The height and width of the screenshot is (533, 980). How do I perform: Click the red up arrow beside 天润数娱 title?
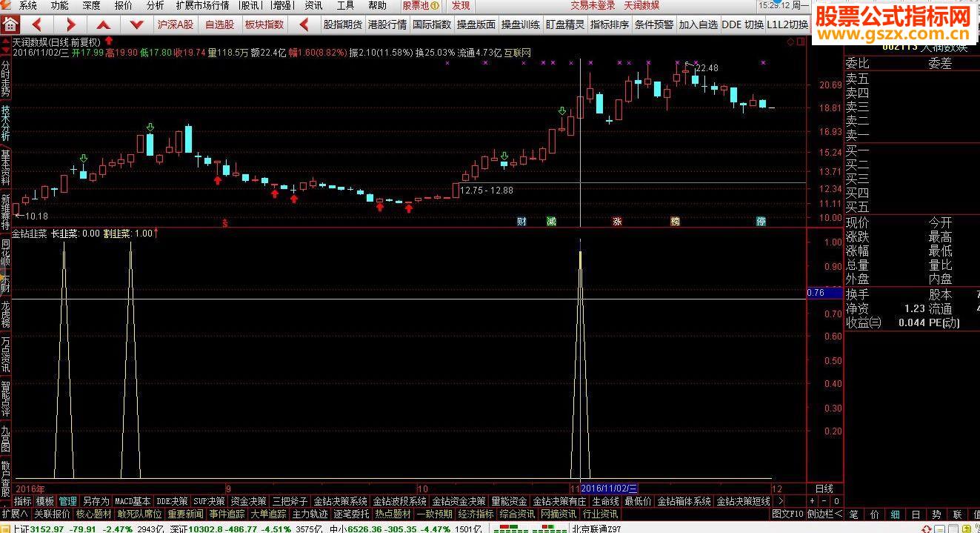(x=110, y=41)
